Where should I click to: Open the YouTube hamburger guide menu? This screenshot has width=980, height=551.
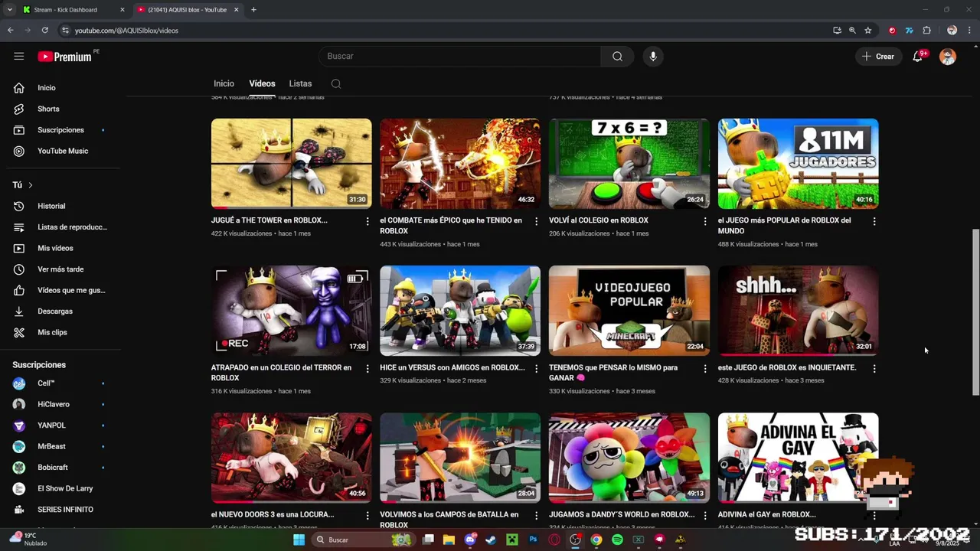tap(19, 56)
